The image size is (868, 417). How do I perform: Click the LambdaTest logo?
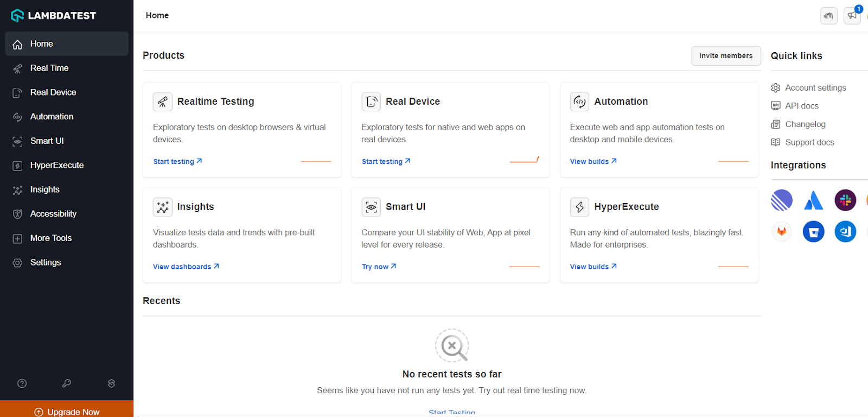(x=54, y=16)
